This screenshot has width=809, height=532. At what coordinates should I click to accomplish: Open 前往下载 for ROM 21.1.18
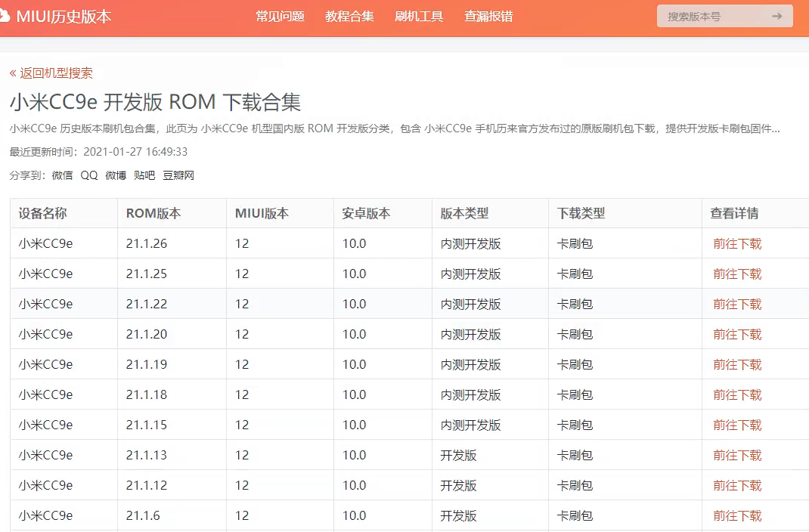[737, 395]
